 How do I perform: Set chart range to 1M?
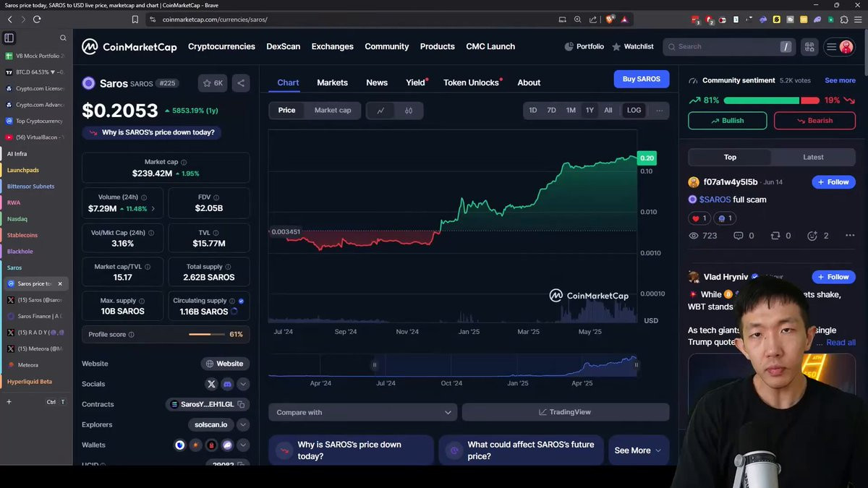571,111
